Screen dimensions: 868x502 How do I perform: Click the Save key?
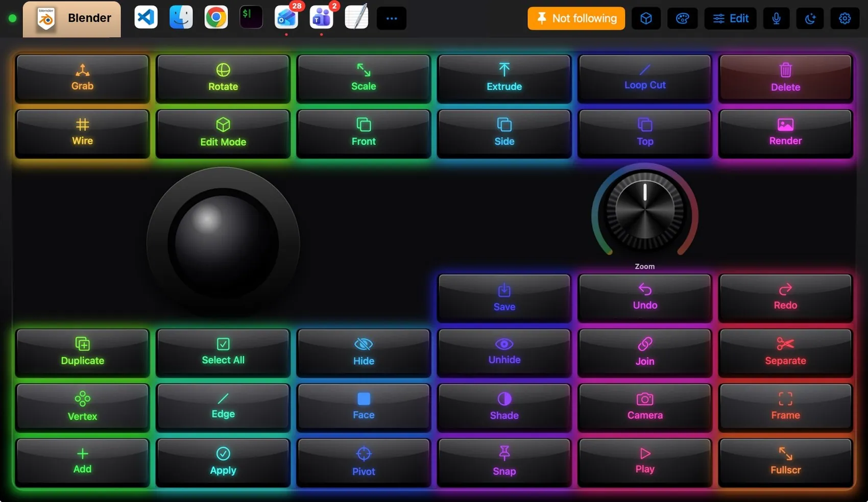(504, 298)
